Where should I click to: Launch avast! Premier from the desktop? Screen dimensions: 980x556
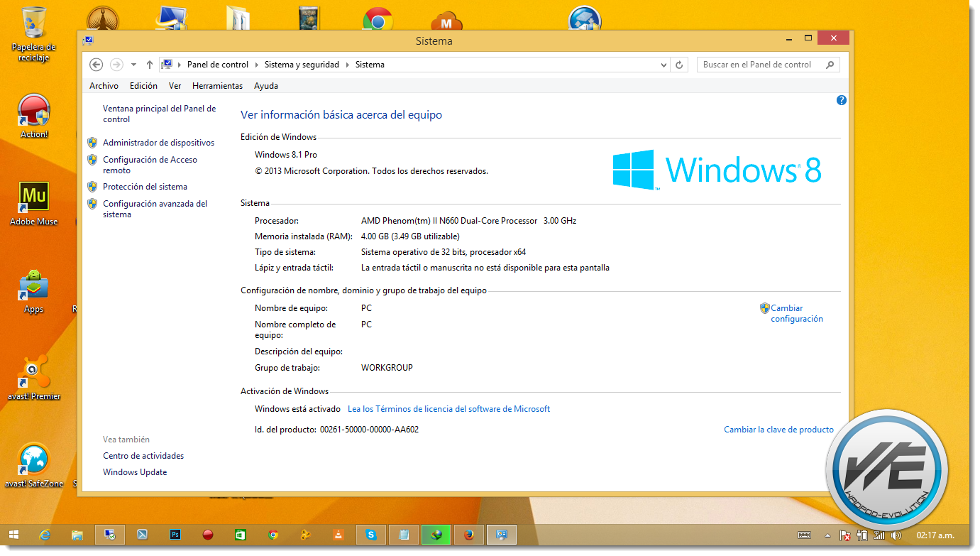click(x=33, y=378)
